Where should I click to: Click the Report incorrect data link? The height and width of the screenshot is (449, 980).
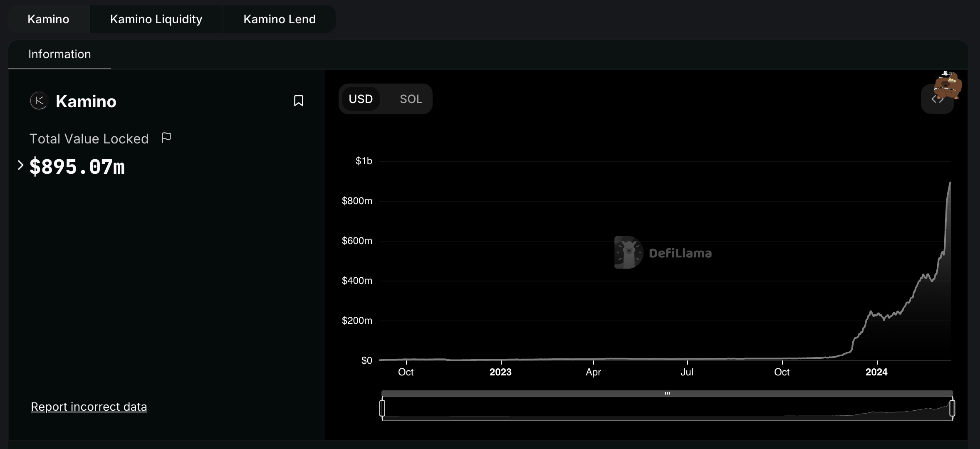[x=89, y=407]
